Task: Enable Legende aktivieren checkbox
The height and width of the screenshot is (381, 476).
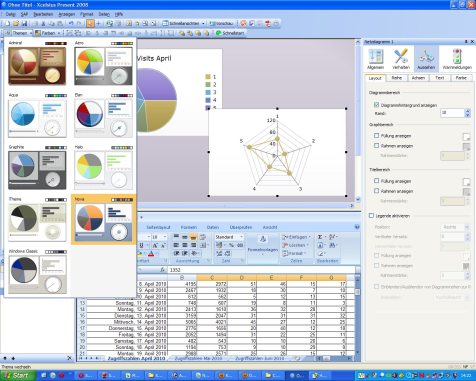Action: (x=371, y=216)
